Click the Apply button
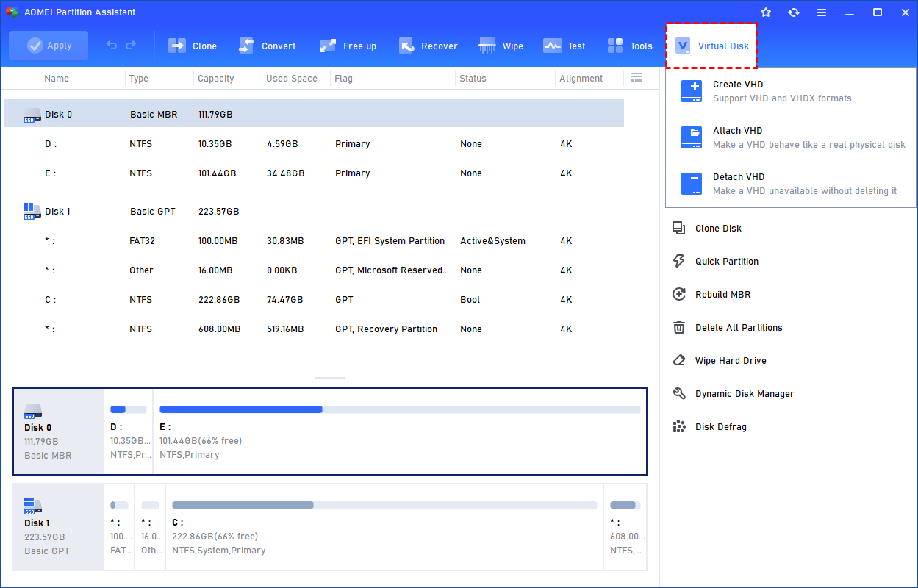This screenshot has height=588, width=918. (x=49, y=46)
